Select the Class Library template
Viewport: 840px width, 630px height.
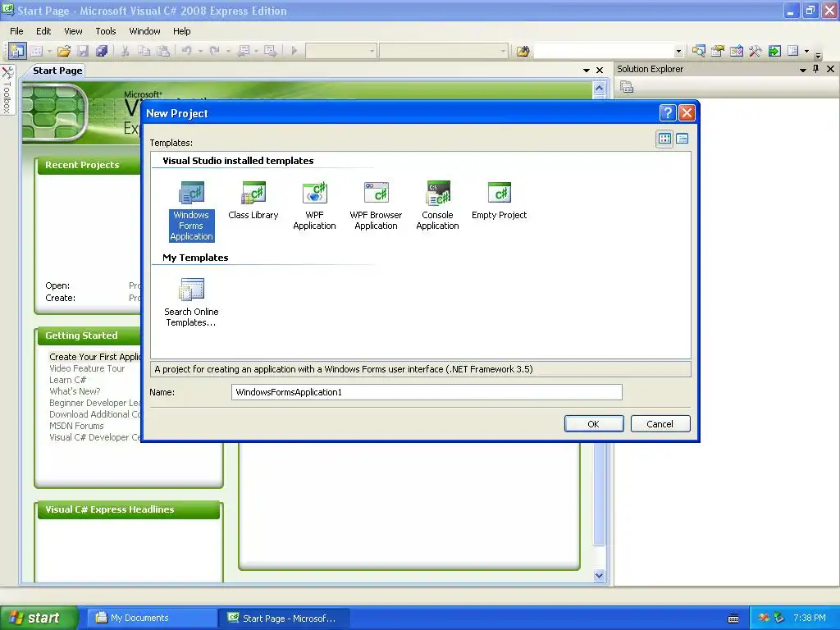[253, 200]
